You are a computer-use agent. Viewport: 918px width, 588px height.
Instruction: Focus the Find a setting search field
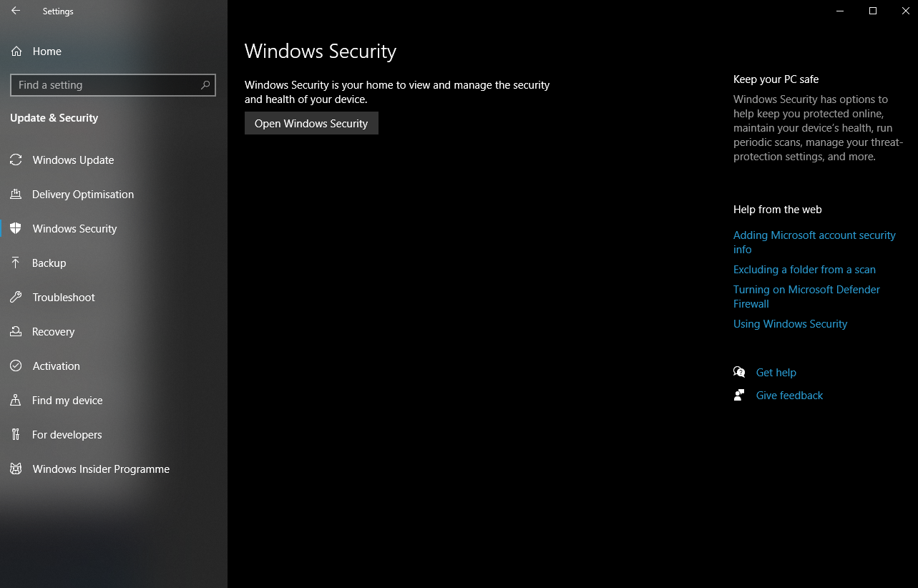tap(113, 85)
